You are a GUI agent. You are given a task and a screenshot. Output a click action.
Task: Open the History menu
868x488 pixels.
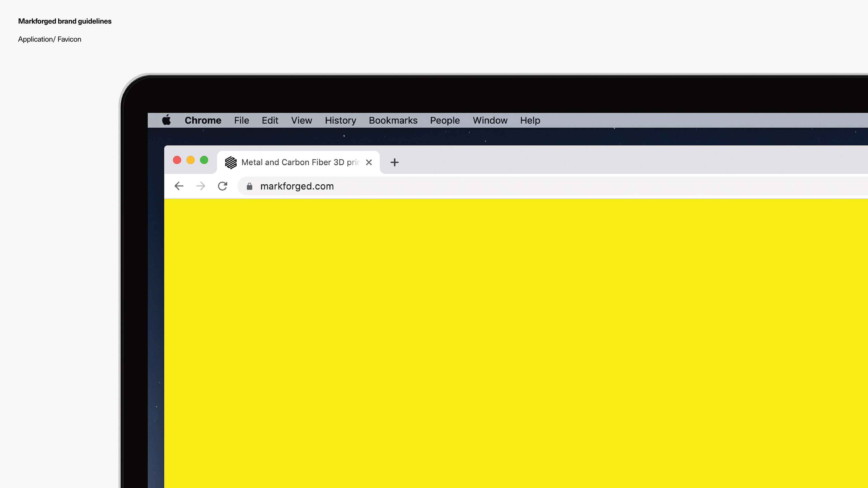coord(340,120)
